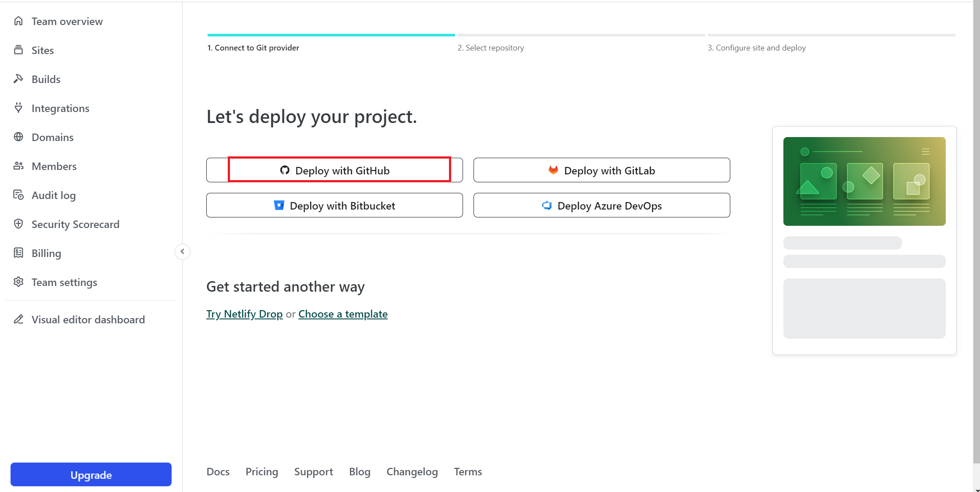Choose Deploy with GitLab

(601, 170)
